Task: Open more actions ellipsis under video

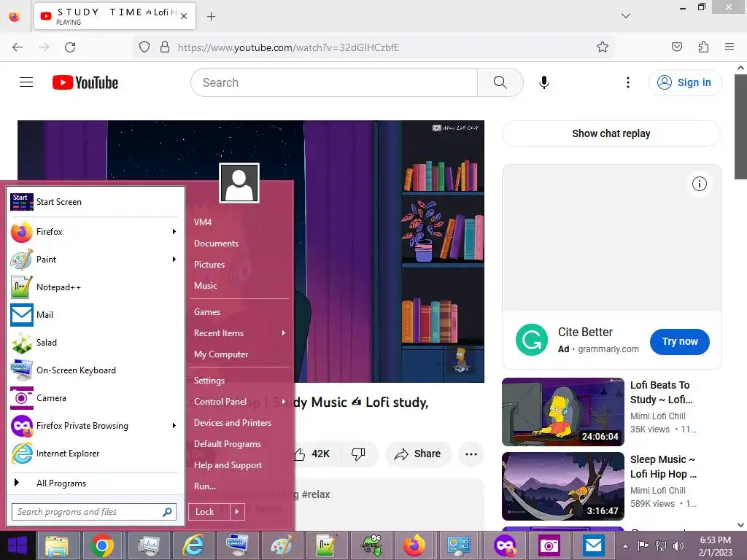Action: tap(471, 454)
